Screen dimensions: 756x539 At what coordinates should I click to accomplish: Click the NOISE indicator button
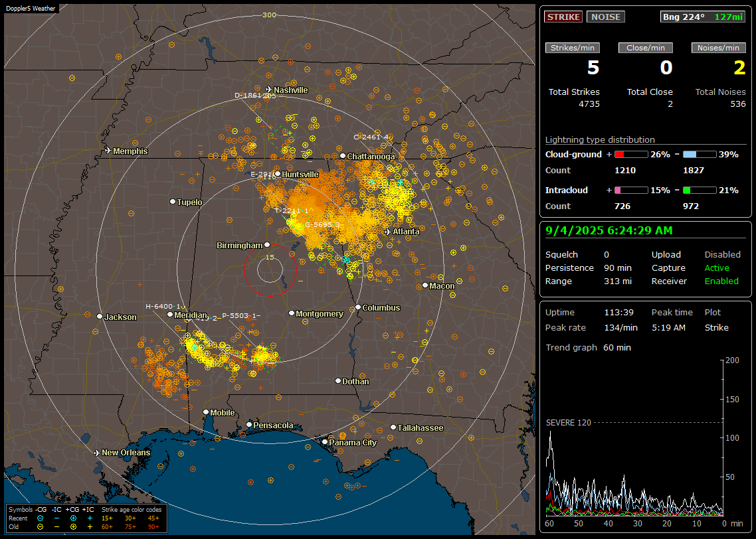606,17
